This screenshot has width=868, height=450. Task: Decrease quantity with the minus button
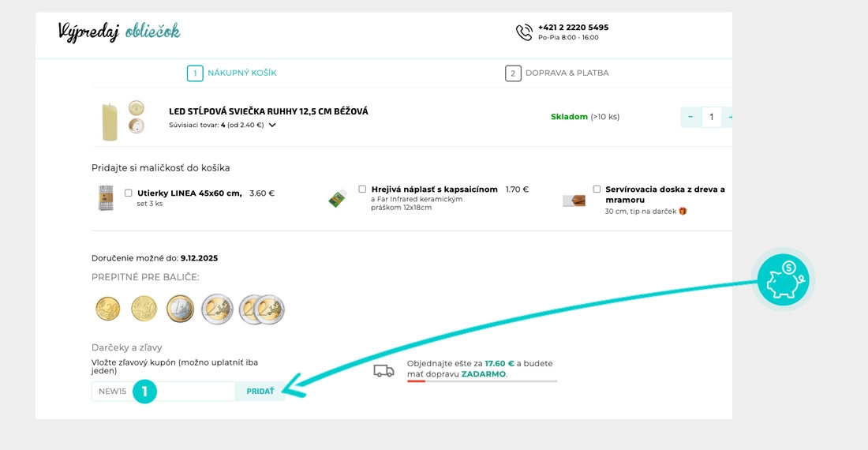[690, 118]
